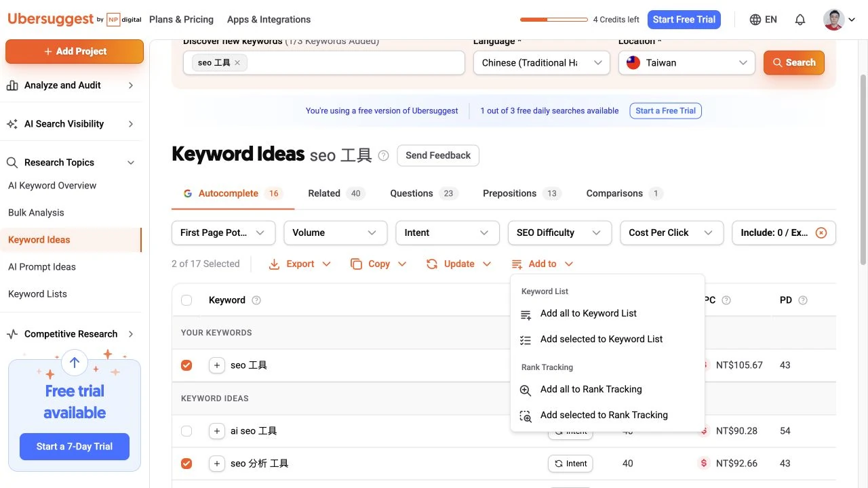Open the SEO Difficulty filter dropdown

click(559, 232)
